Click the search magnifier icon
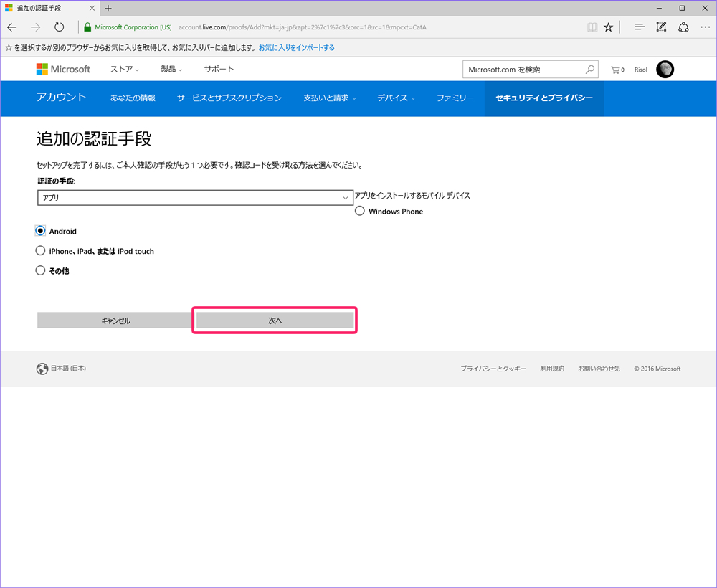Viewport: 717px width, 588px height. coord(590,70)
